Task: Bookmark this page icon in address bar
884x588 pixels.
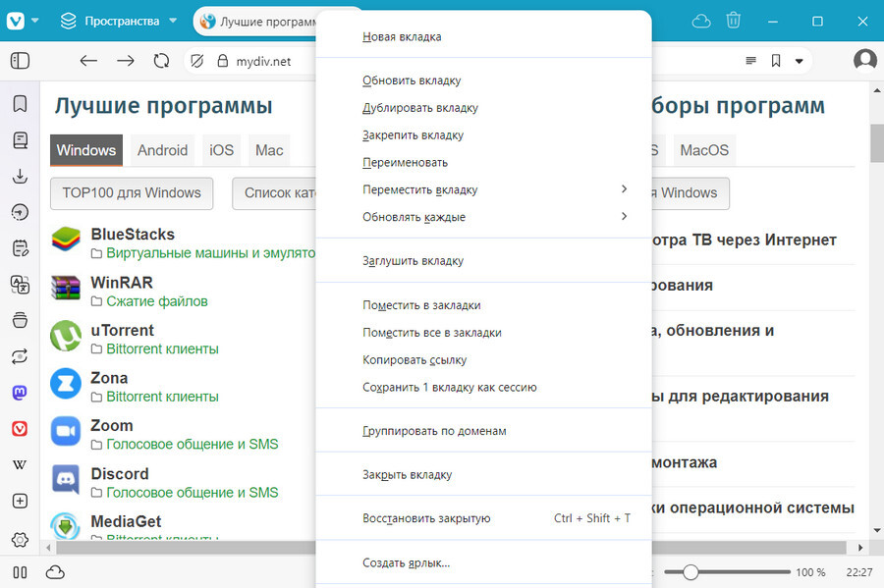Action: (776, 61)
